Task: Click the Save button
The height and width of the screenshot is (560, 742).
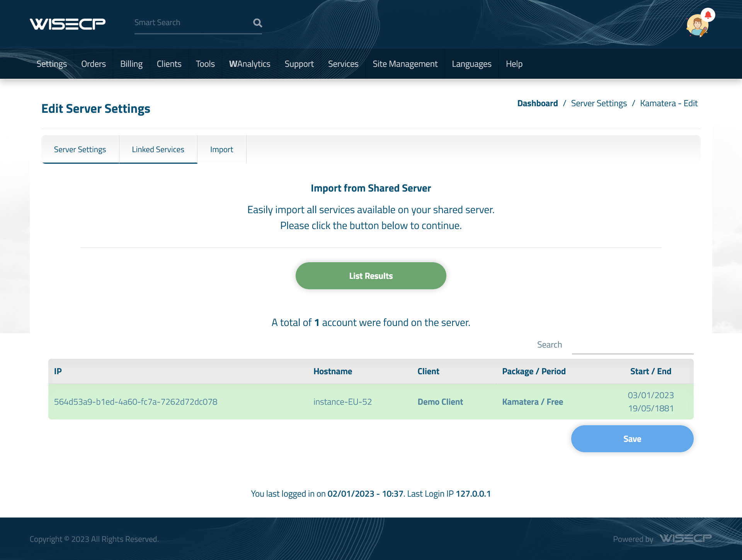Action: coord(632,438)
